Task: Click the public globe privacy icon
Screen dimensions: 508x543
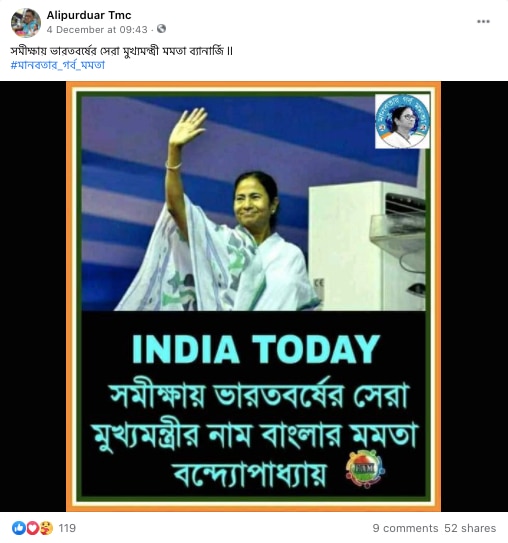Action: coord(161,29)
